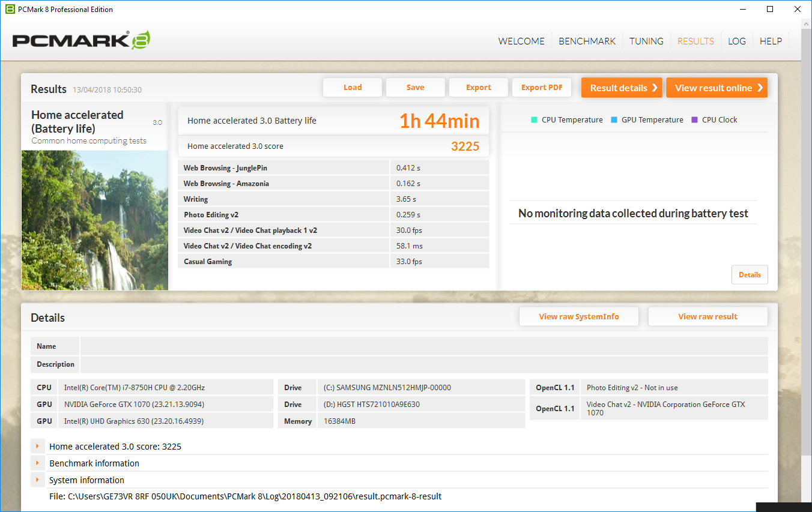The width and height of the screenshot is (812, 512).
Task: Click View raw SystemInfo
Action: click(x=579, y=317)
